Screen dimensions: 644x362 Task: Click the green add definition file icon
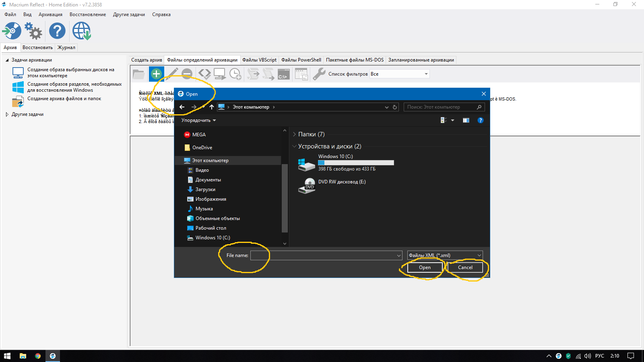tap(156, 74)
